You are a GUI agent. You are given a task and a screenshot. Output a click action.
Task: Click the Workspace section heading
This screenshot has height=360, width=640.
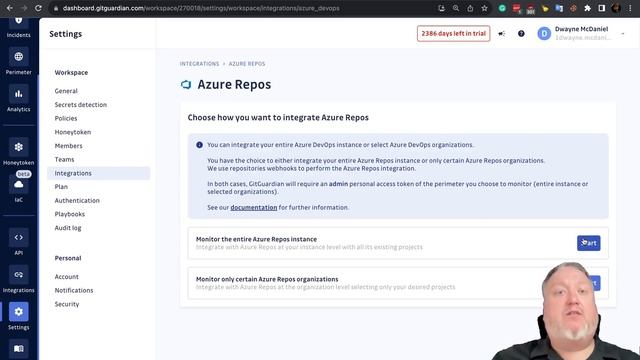pos(71,73)
